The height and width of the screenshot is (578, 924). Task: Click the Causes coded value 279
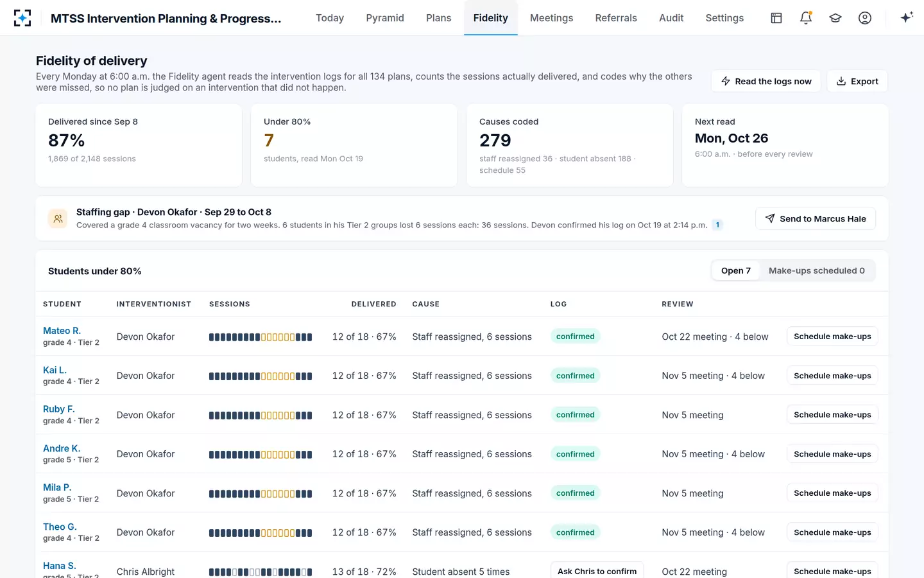tap(495, 140)
